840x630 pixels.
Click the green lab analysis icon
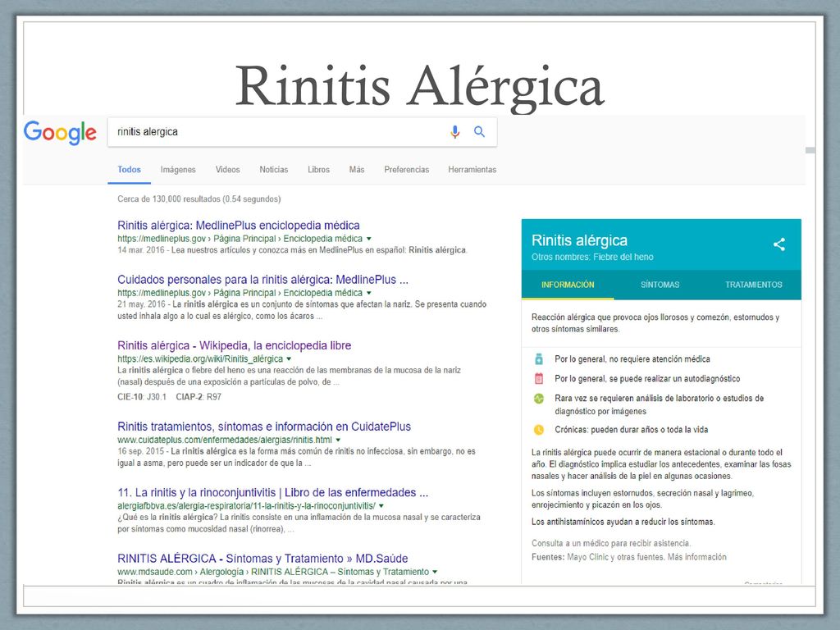(x=539, y=399)
